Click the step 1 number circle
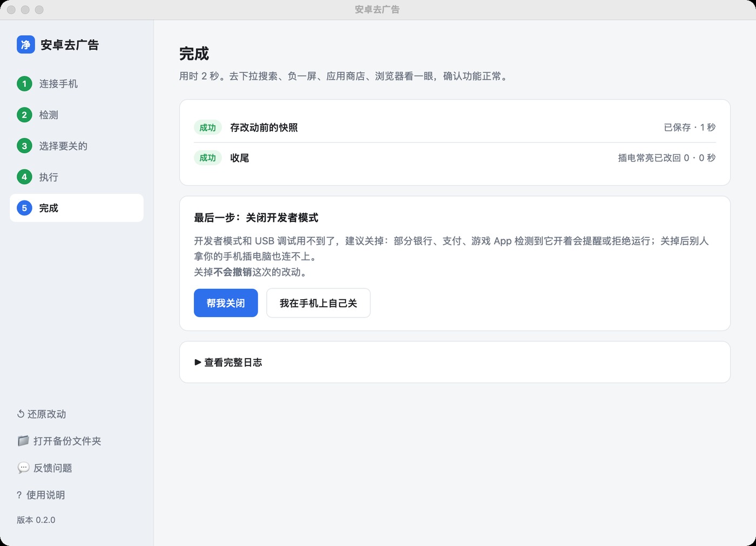Image resolution: width=756 pixels, height=546 pixels. click(x=24, y=84)
